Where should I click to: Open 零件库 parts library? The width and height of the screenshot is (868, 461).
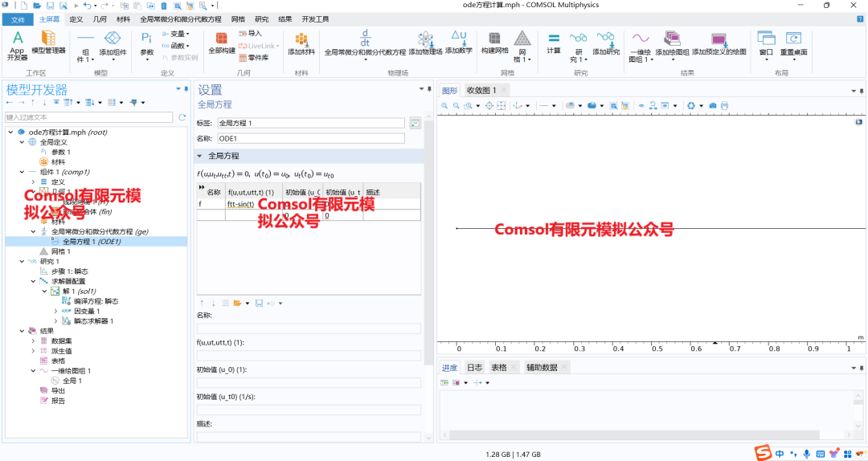tap(253, 58)
